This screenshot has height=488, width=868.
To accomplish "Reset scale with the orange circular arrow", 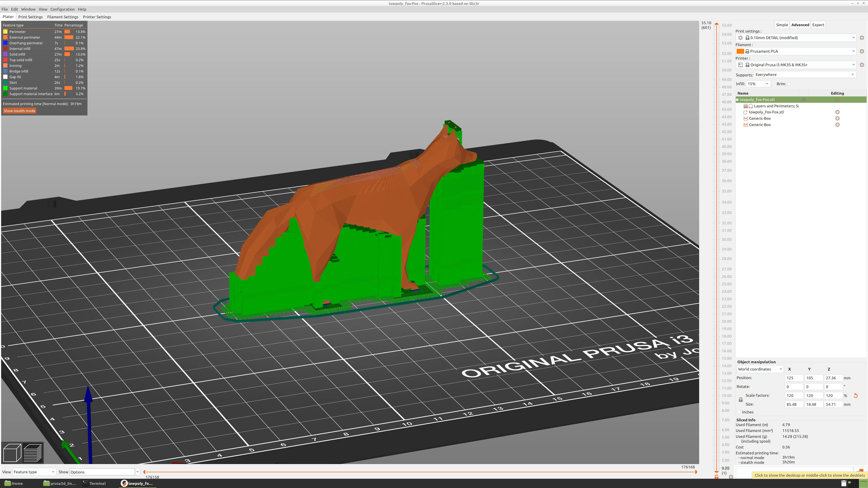I will (855, 395).
